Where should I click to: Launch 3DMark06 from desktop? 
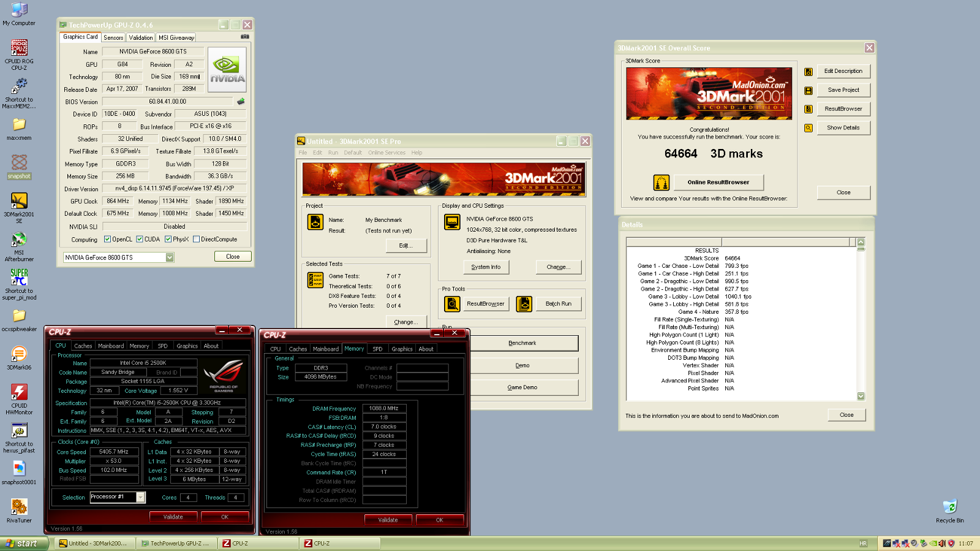tap(19, 354)
